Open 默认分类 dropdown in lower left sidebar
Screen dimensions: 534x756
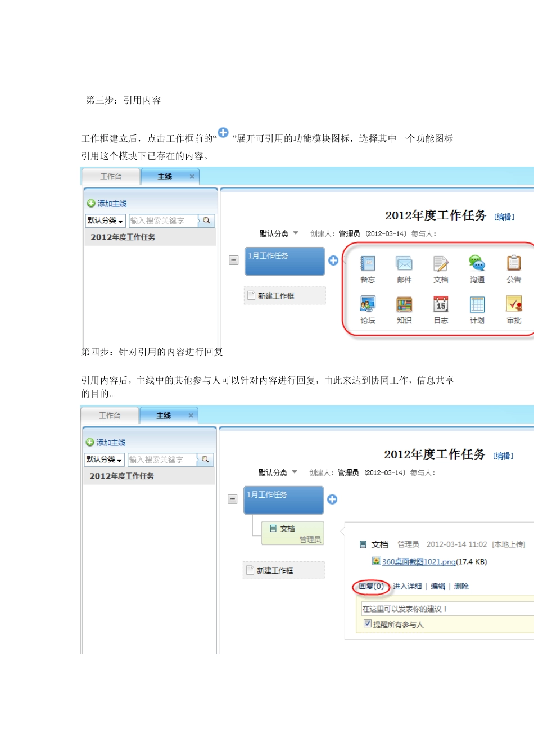(x=104, y=460)
